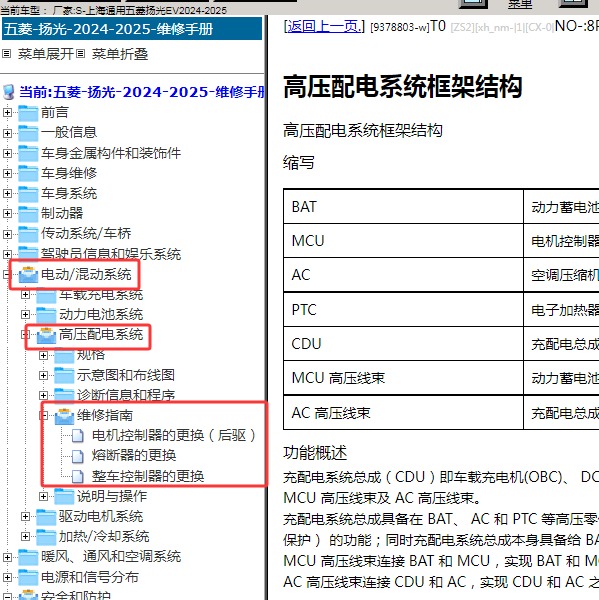
Task: Click the 加热/冷却系统 folder icon
Action: tap(46, 536)
